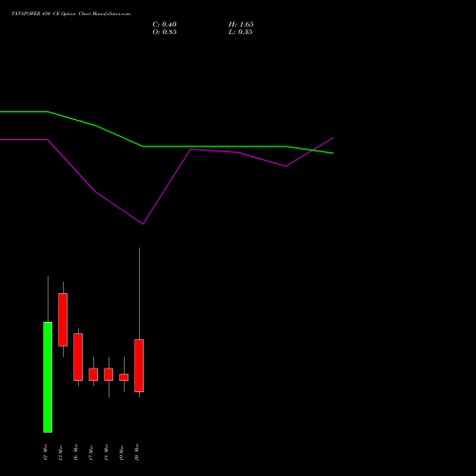This screenshot has height=476, width=476.
Task: Click the red candle for 16 Mar
Action: [x=78, y=357]
